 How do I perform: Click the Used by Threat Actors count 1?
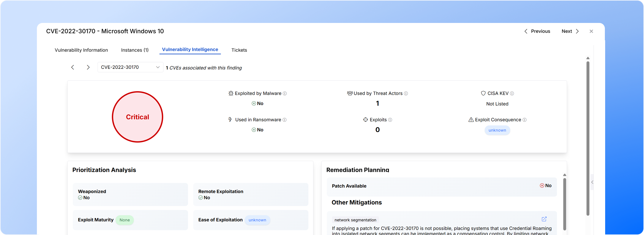[378, 104]
